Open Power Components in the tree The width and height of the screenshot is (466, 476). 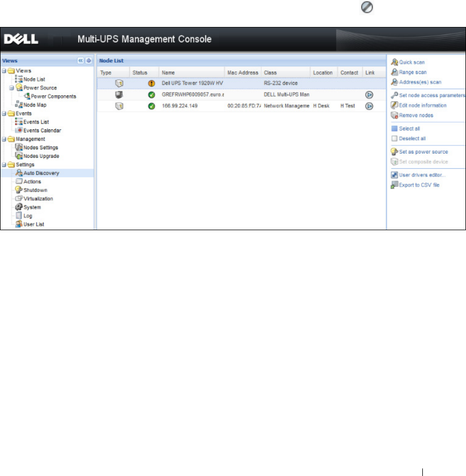(53, 96)
